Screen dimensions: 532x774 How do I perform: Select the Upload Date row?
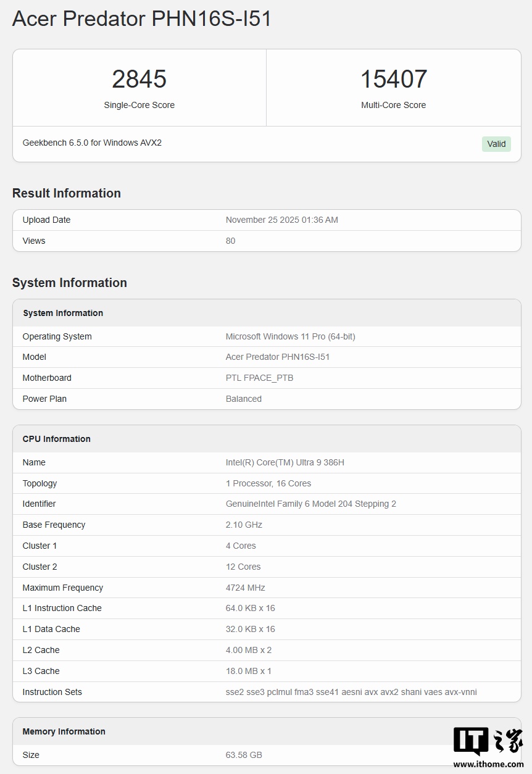pos(265,220)
